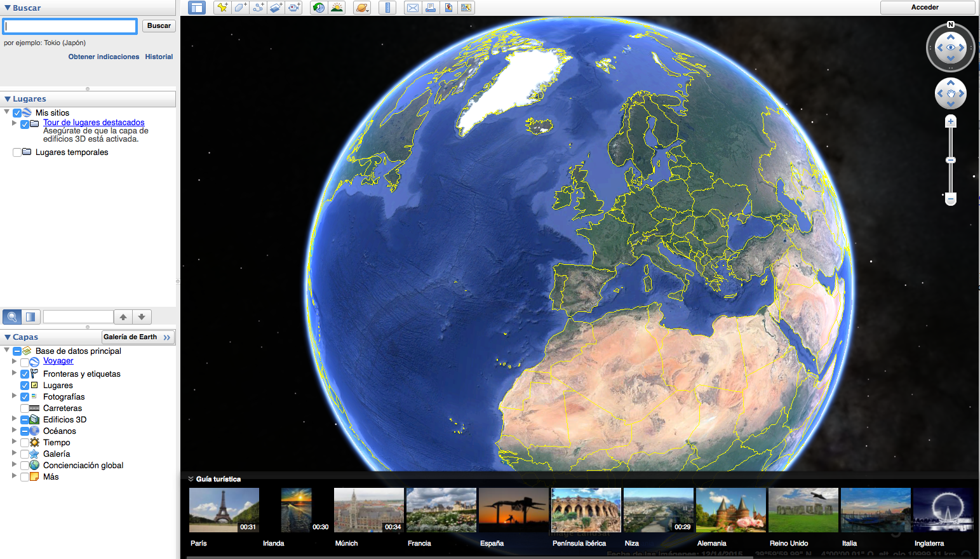Click the zoom in plus button
Image resolution: width=980 pixels, height=559 pixels.
pos(951,121)
